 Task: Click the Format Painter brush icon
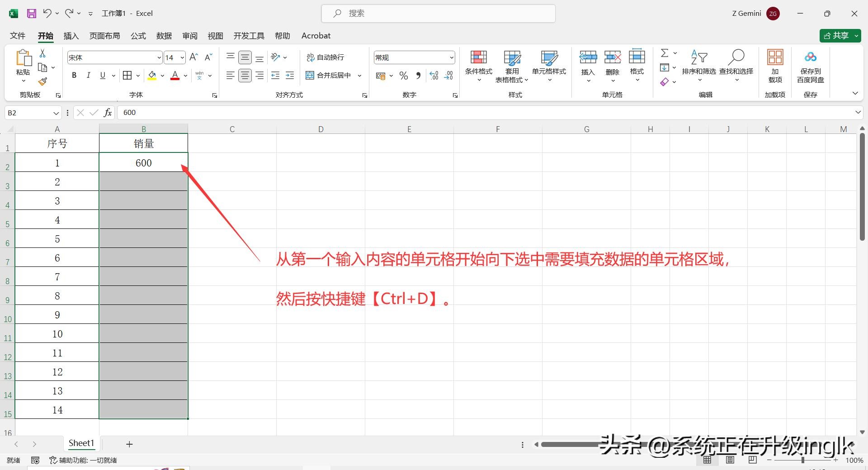click(42, 81)
